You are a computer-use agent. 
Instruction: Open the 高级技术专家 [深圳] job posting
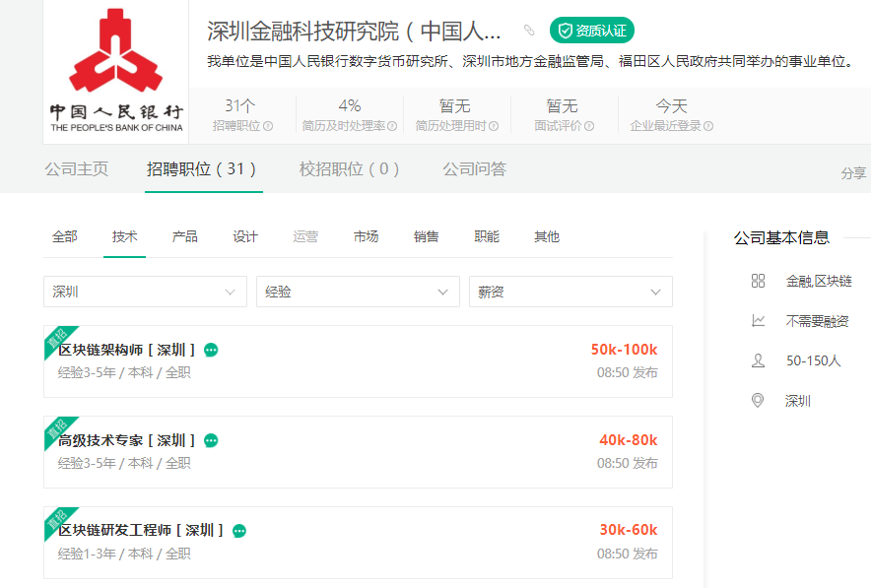coord(127,440)
